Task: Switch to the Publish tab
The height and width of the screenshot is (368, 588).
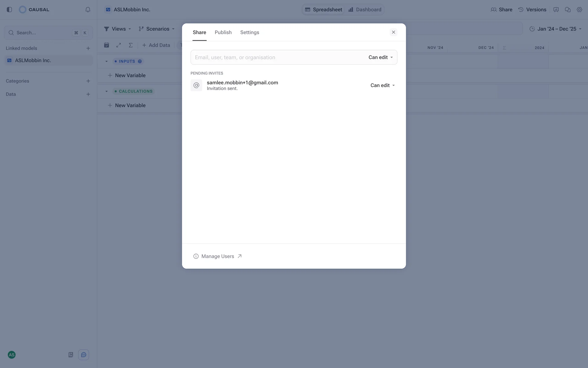Action: 223,32
